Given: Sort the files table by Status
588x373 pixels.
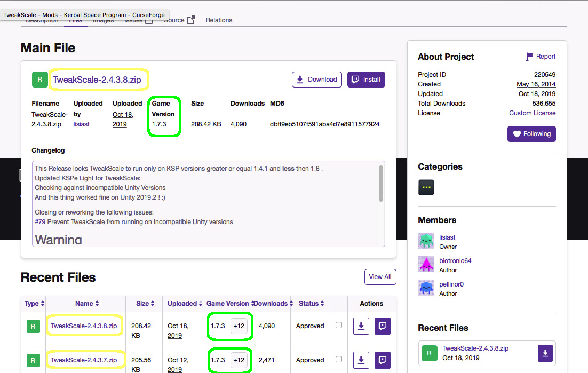Looking at the screenshot, I should (x=311, y=304).
